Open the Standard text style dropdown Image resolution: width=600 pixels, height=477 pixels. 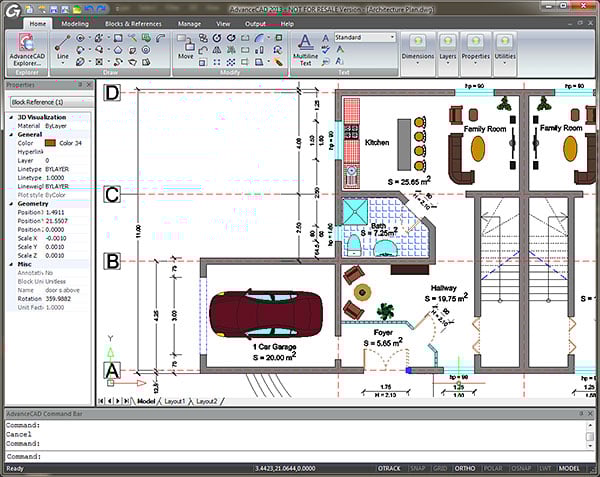click(x=364, y=37)
